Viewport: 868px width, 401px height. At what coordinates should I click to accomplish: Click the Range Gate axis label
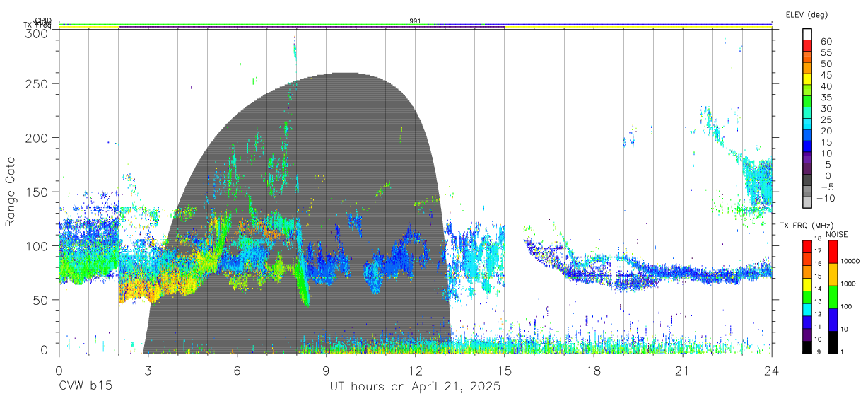[11, 192]
